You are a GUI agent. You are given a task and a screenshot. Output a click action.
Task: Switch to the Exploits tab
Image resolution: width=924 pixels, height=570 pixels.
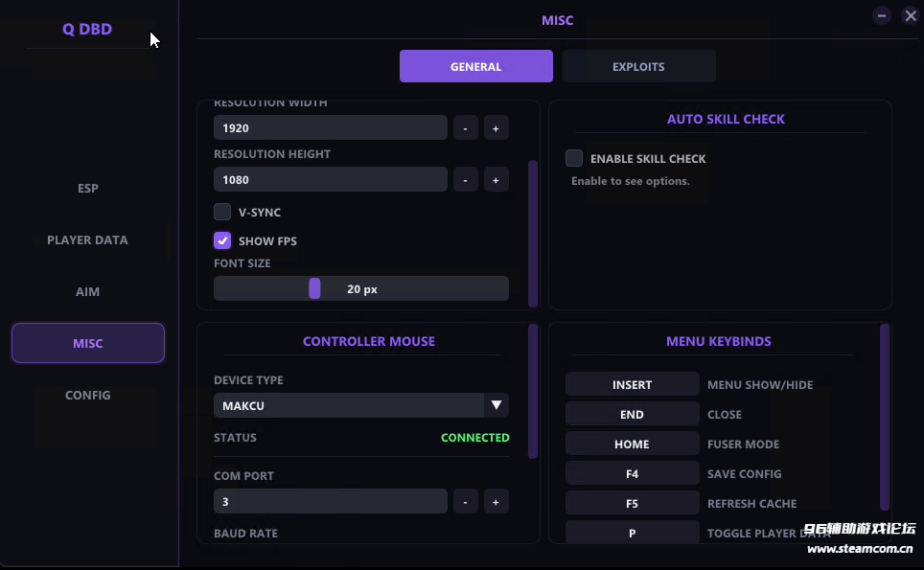pos(638,66)
